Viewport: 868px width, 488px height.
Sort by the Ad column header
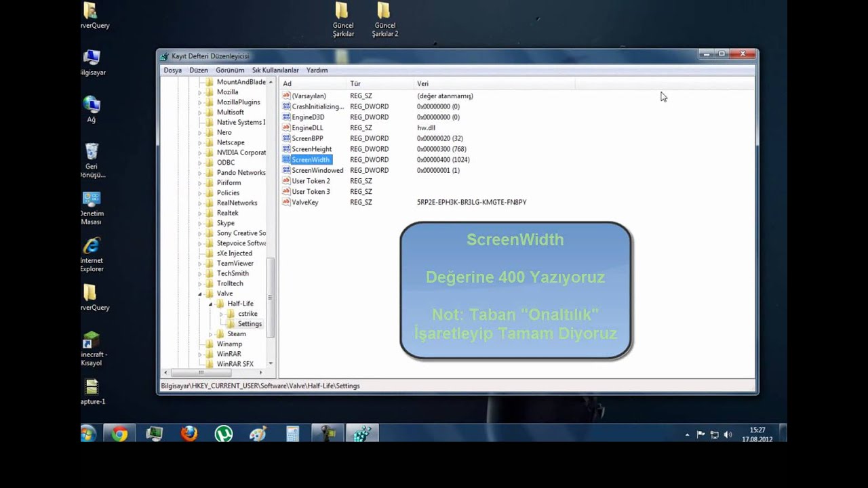[313, 84]
